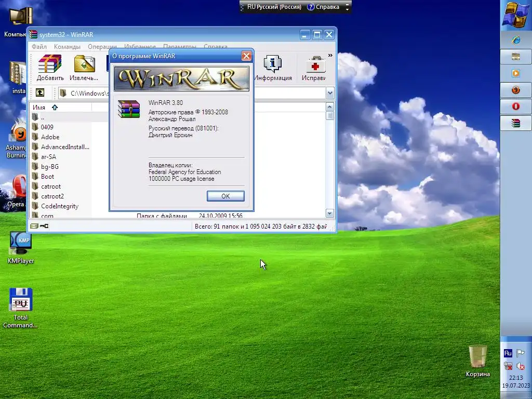The image size is (532, 399).
Task: Click the file list scrollbar thumb
Action: (330, 116)
